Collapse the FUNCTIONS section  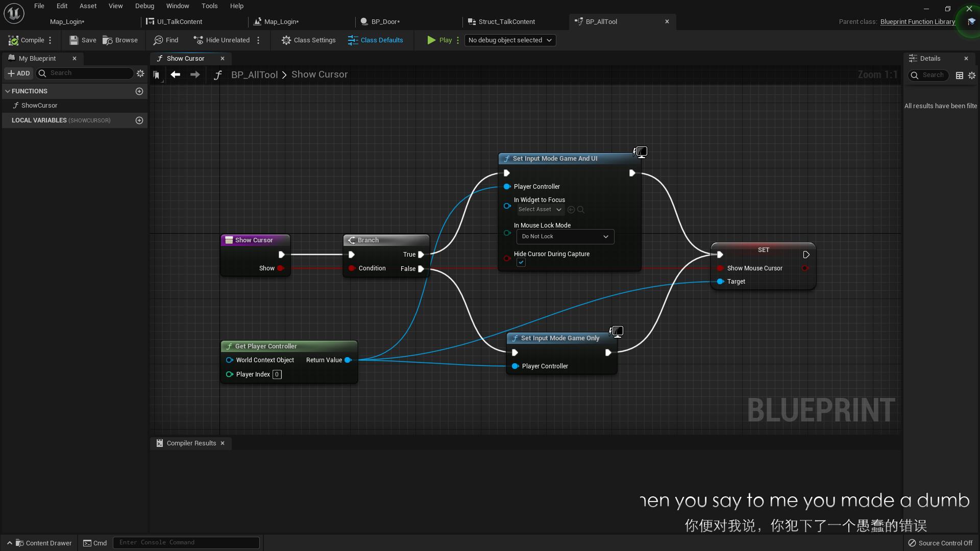(8, 91)
